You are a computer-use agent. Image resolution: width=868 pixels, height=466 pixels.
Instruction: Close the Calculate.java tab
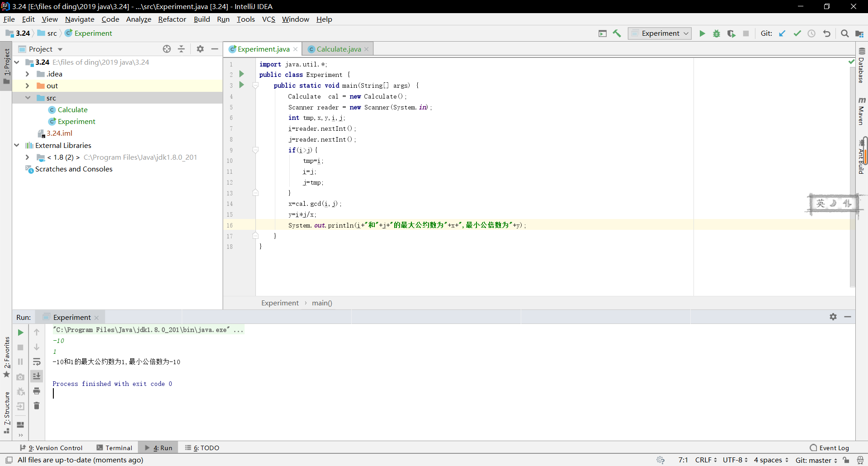point(367,49)
